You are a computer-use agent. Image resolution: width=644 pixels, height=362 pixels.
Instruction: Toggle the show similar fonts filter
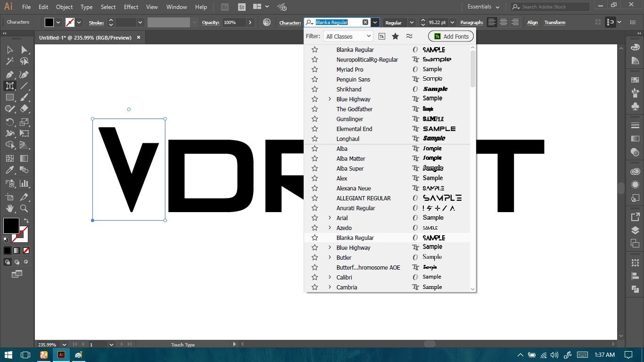pos(409,36)
